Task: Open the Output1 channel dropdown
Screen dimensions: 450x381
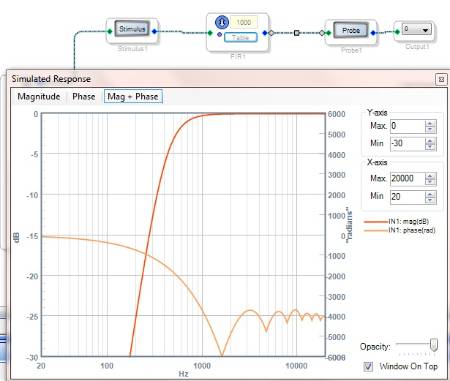Action: 417,29
